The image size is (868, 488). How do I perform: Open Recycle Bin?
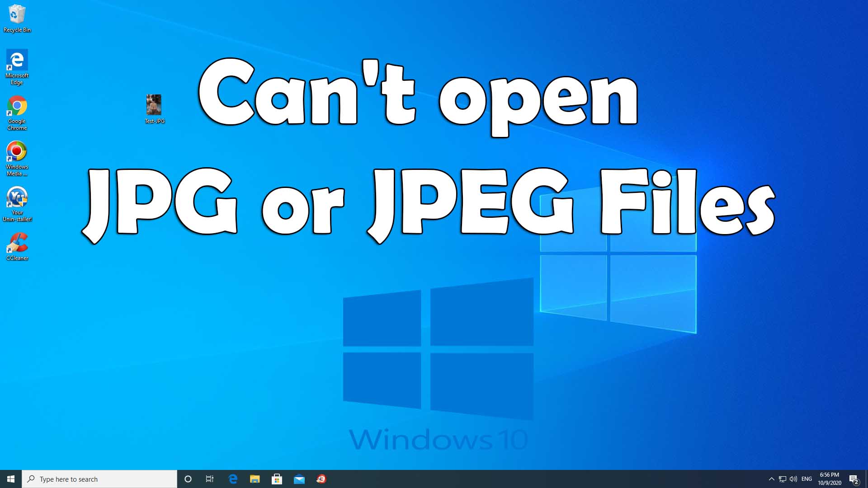[x=17, y=17]
